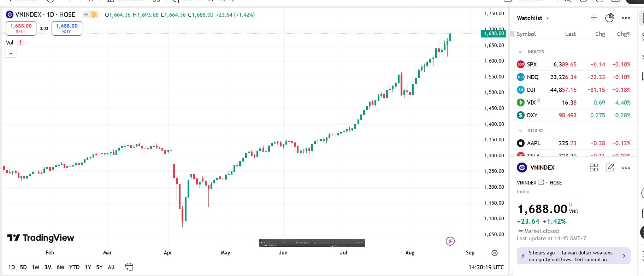Click the 1,688.00 SELL button
The image size is (644, 276).
coord(21,28)
